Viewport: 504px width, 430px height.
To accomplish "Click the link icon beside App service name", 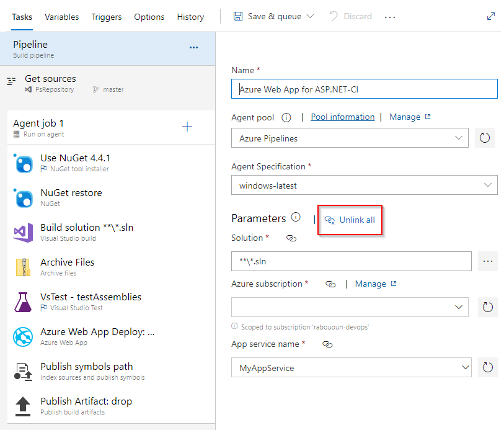I will pyautogui.click(x=327, y=344).
